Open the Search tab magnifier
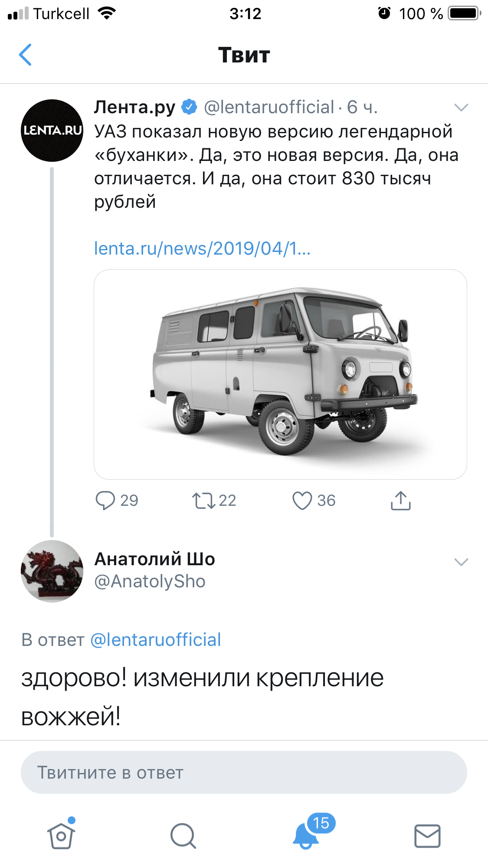This screenshot has width=488, height=868. [183, 835]
